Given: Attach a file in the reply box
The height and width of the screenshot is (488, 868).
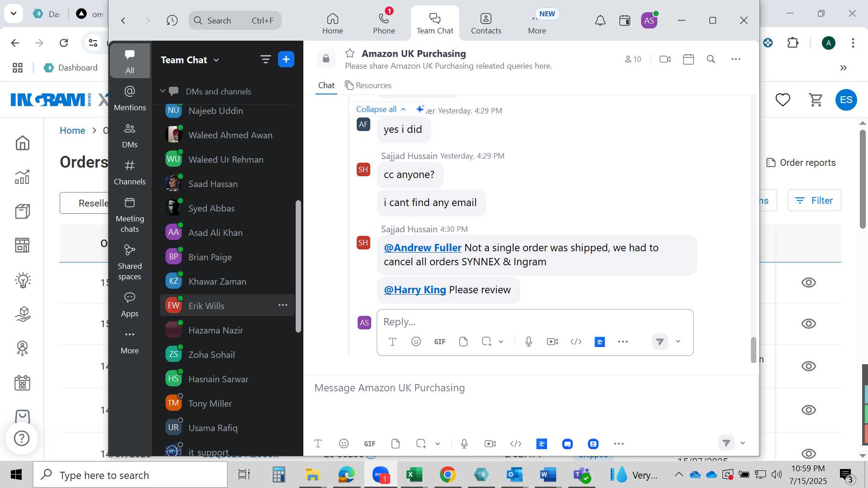Looking at the screenshot, I should coord(463,342).
